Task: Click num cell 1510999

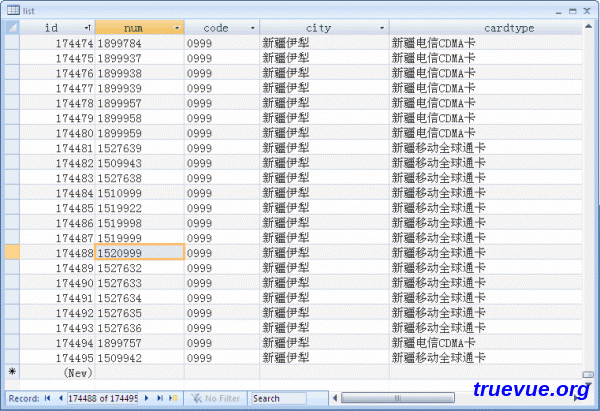Action: point(139,193)
